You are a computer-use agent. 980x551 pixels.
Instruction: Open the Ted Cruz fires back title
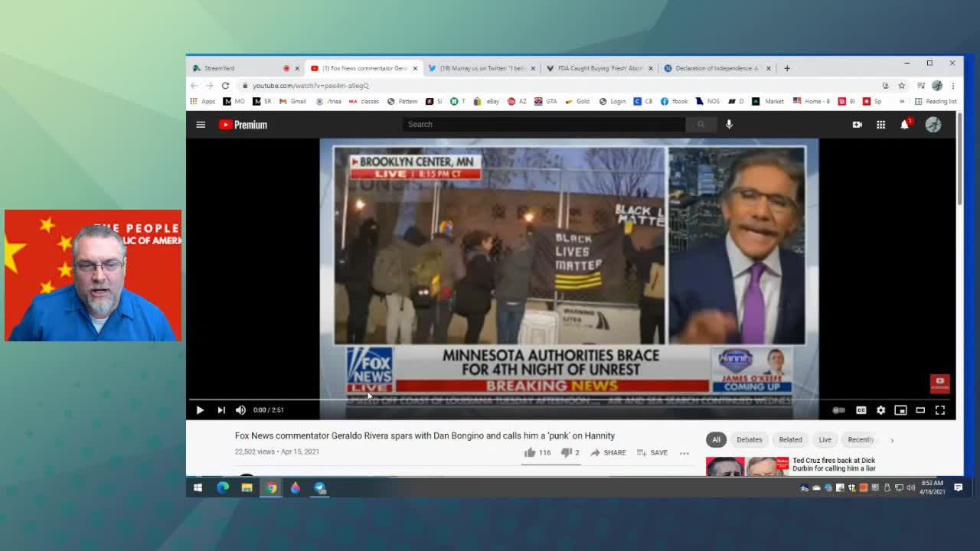[834, 465]
